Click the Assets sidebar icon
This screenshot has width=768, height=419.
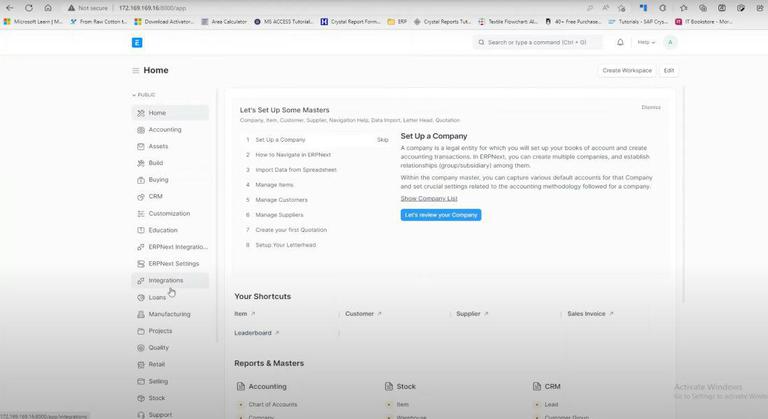coord(141,147)
